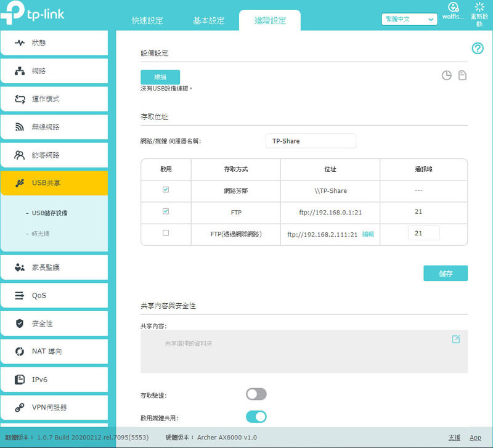Turn off the 啟用媒體共用 toggle
Image resolution: width=493 pixels, height=448 pixels.
pos(256,417)
